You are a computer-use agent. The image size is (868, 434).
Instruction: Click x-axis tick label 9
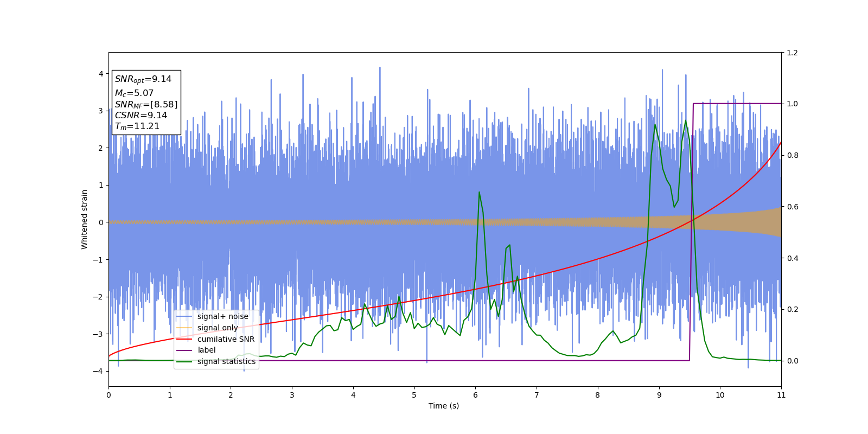click(659, 395)
